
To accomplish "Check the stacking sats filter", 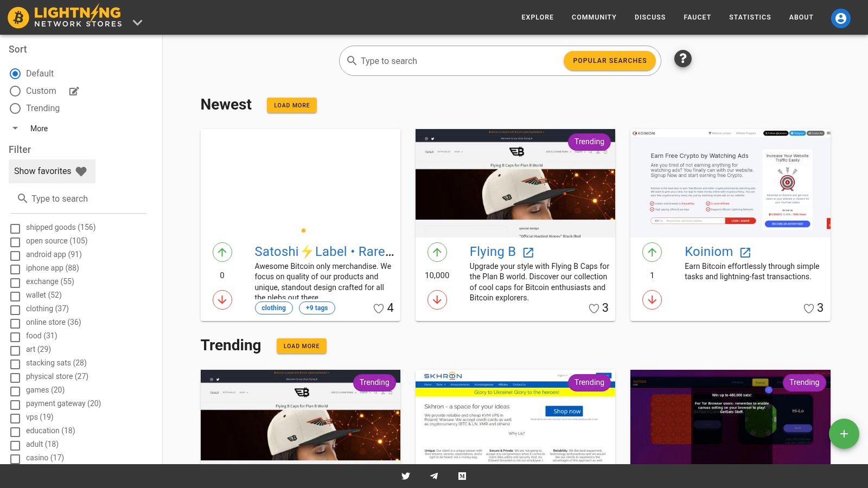I will coord(15,364).
